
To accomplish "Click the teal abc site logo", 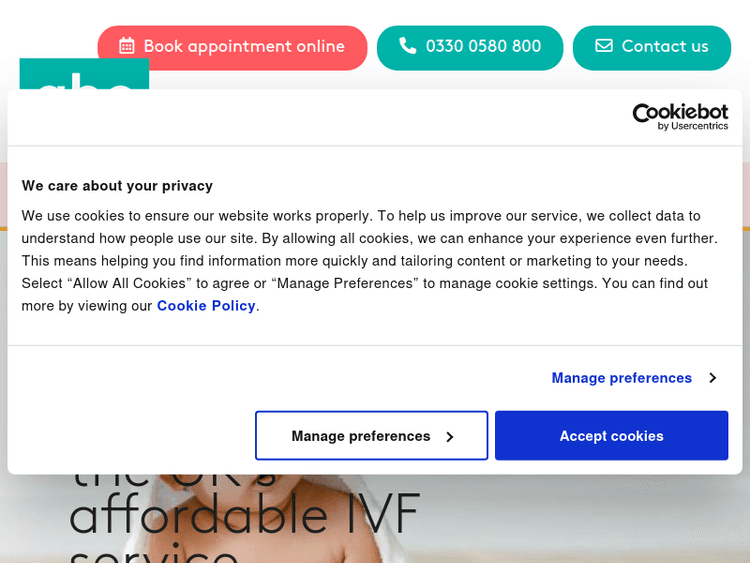I will pyautogui.click(x=84, y=74).
